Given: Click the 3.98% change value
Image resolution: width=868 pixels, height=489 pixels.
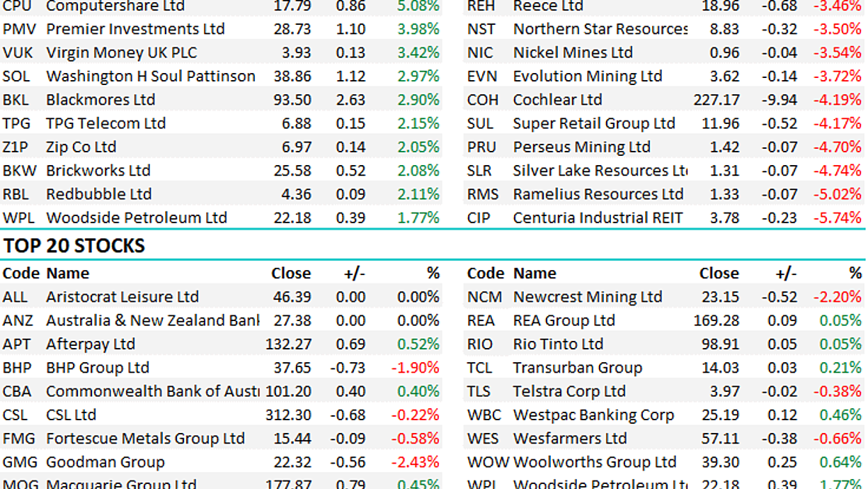Looking at the screenshot, I should point(418,29).
